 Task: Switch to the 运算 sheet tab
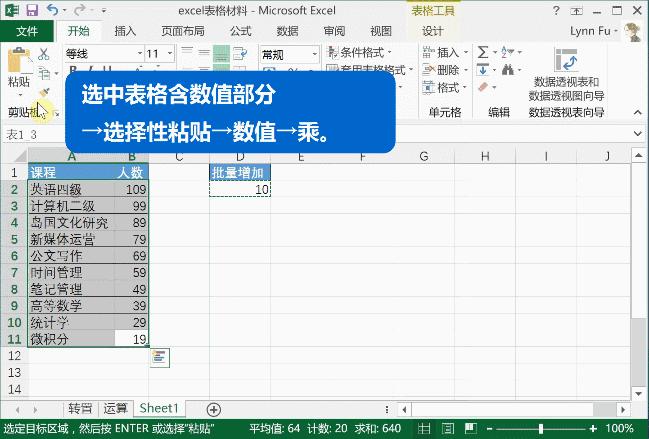pos(115,409)
